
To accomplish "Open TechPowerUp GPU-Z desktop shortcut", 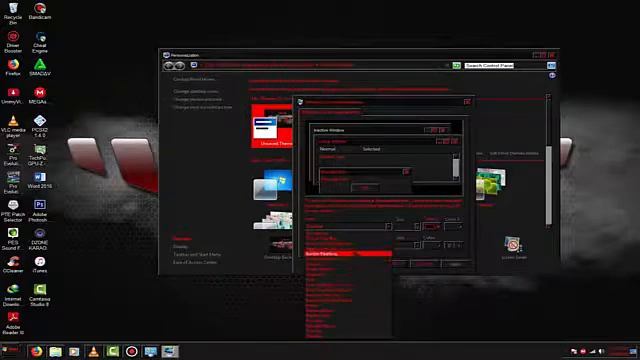I will coord(40,155).
